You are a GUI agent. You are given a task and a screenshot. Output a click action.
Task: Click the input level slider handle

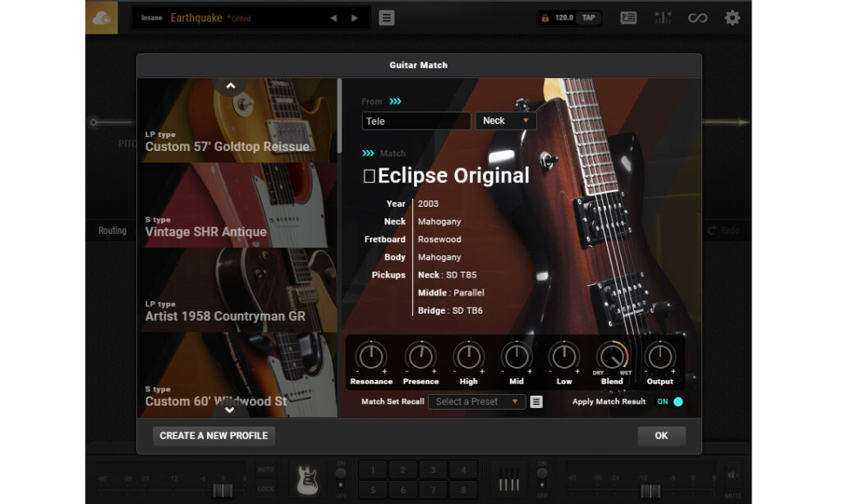coord(222,490)
